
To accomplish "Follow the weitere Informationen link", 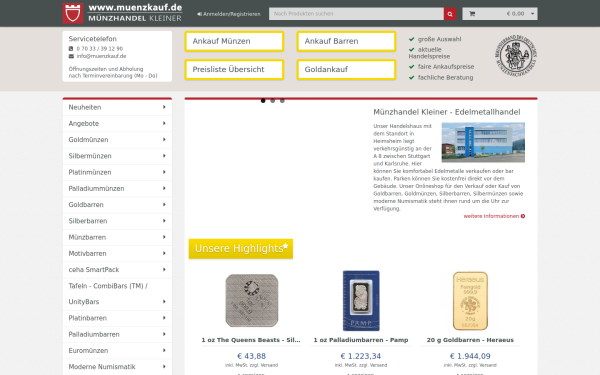I will pos(491,216).
